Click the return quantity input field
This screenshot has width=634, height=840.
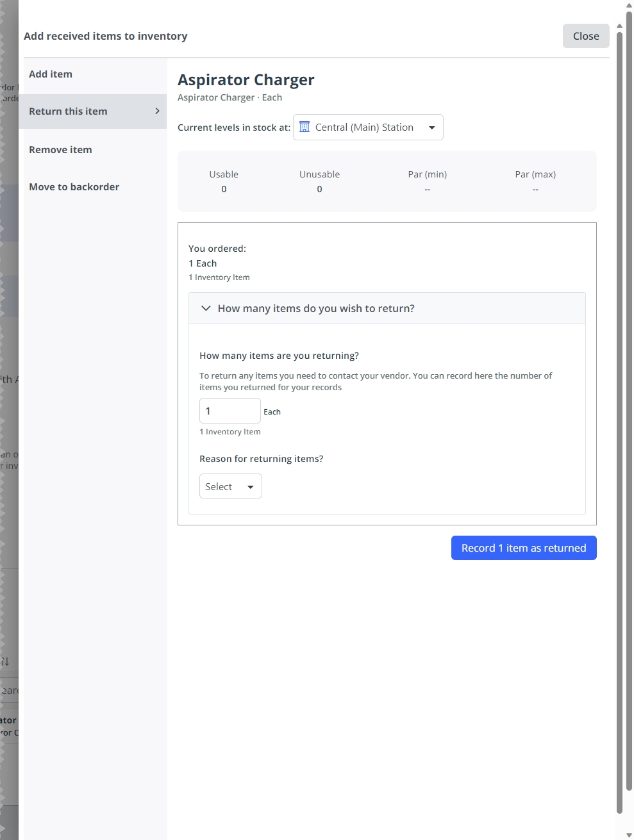click(230, 411)
